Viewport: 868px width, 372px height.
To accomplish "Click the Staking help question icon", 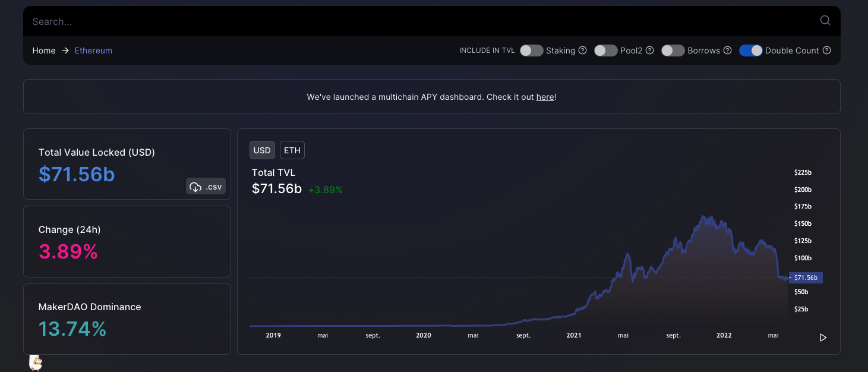I will [583, 51].
